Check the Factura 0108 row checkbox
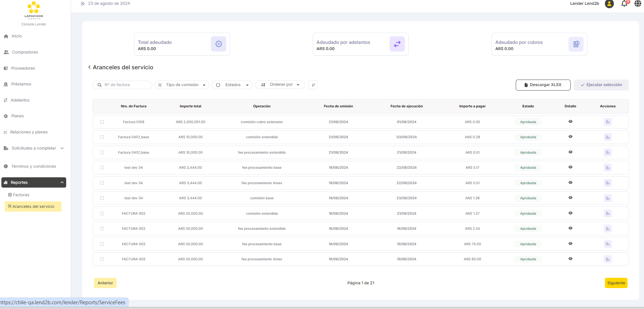This screenshot has height=309, width=644. pos(102,122)
